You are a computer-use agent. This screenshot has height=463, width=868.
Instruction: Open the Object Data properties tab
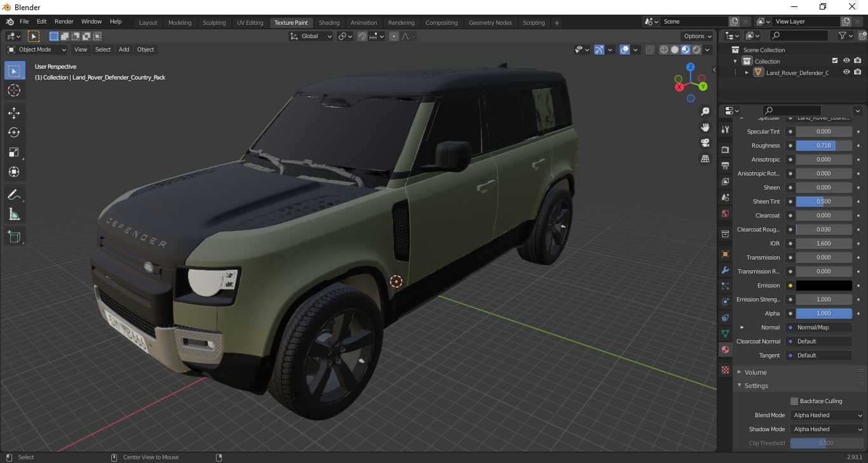pos(725,333)
